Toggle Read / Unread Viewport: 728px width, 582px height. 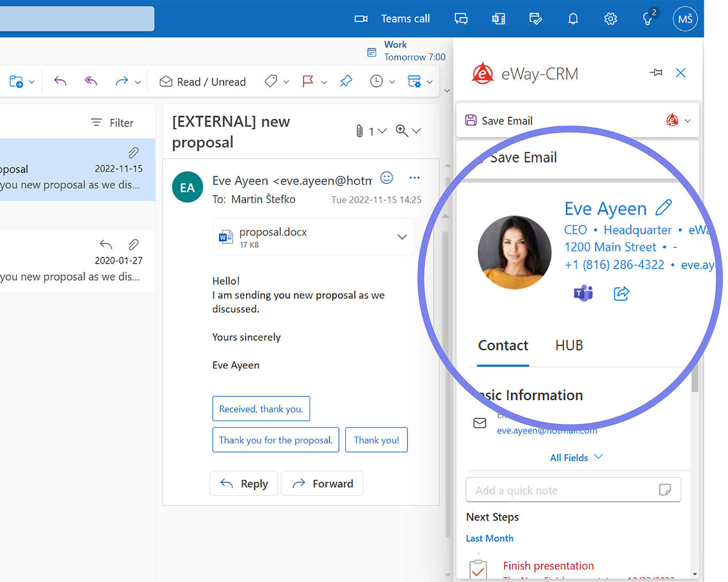click(203, 81)
